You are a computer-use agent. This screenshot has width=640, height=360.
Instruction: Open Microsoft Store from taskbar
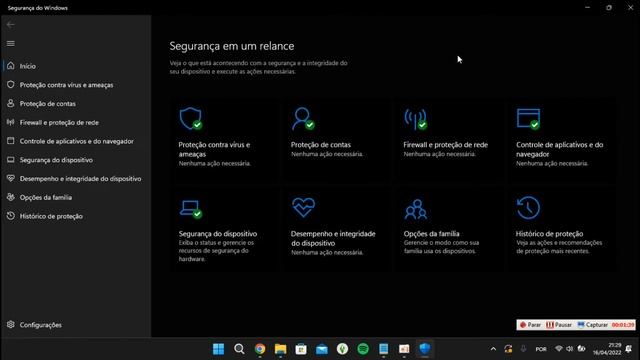coord(301,349)
